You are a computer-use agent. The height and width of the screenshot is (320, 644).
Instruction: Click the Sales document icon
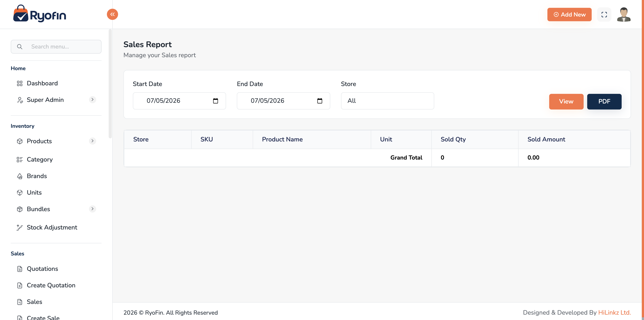tap(20, 302)
